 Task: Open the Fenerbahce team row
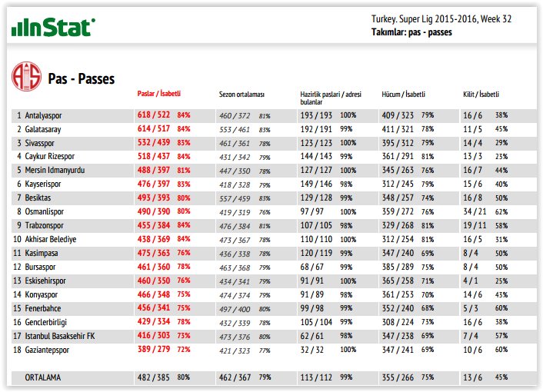tap(45, 307)
